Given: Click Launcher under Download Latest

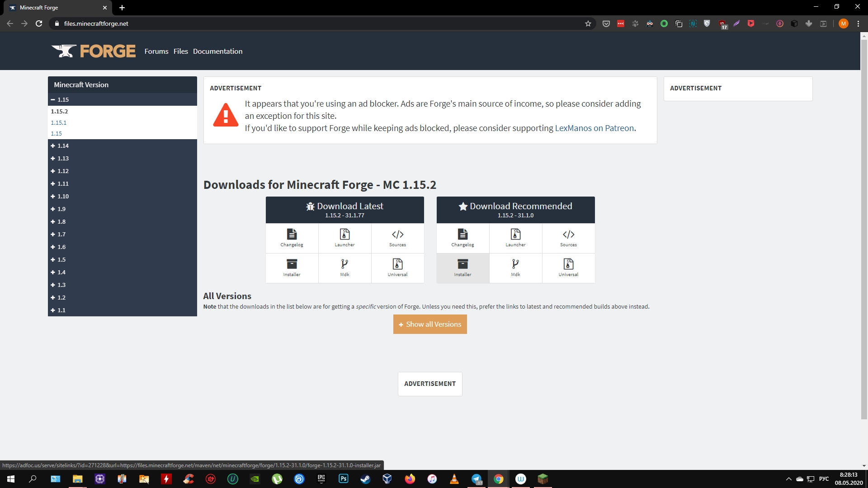Looking at the screenshot, I should pyautogui.click(x=344, y=238).
